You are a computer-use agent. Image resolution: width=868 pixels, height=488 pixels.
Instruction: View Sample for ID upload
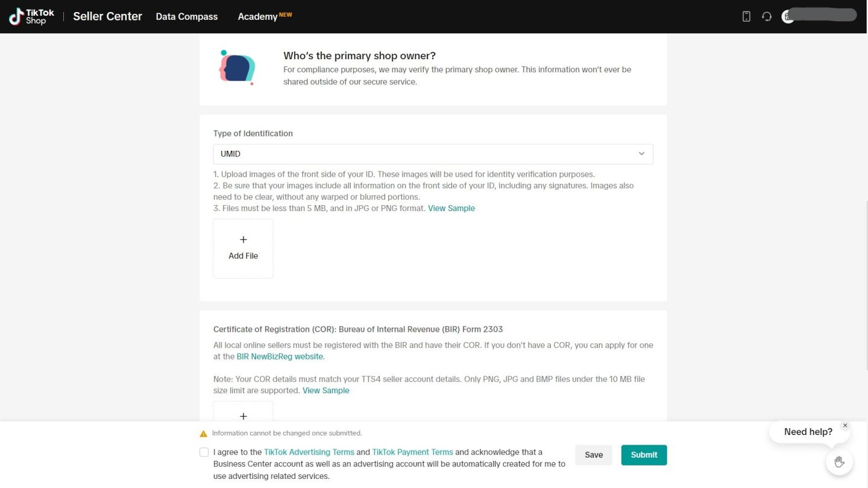coord(451,208)
